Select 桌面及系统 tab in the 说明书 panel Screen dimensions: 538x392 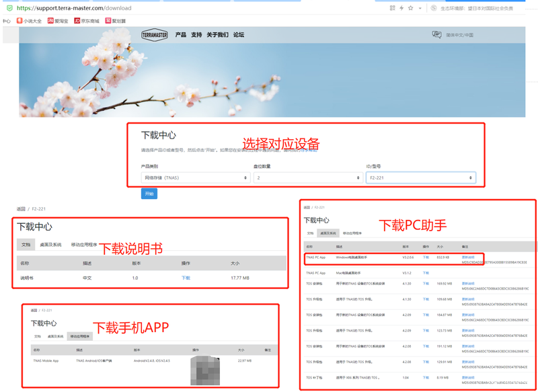pyautogui.click(x=50, y=245)
